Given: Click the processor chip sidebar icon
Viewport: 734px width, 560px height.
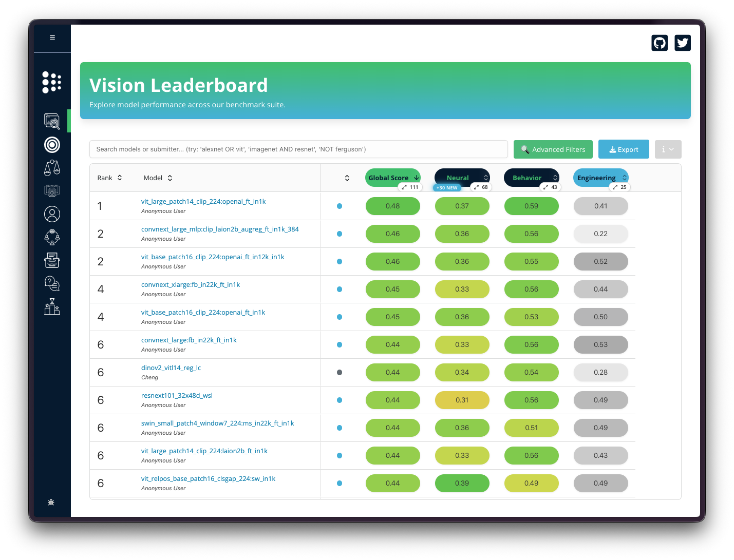Looking at the screenshot, I should point(52,190).
